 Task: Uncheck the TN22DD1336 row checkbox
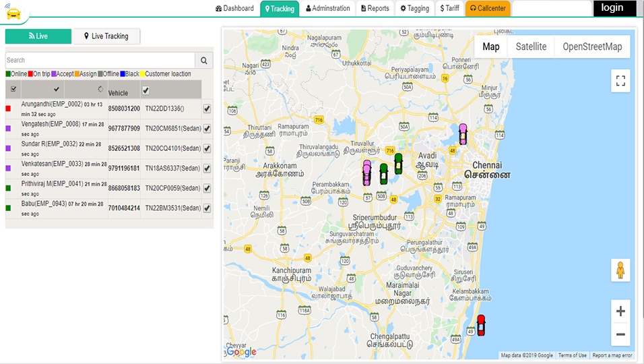click(x=207, y=109)
